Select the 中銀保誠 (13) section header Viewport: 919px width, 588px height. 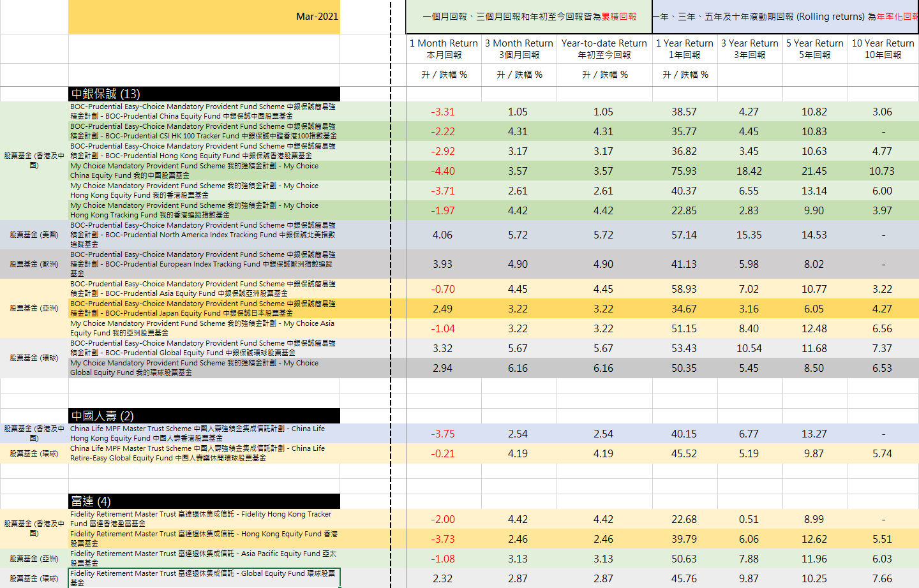point(204,94)
